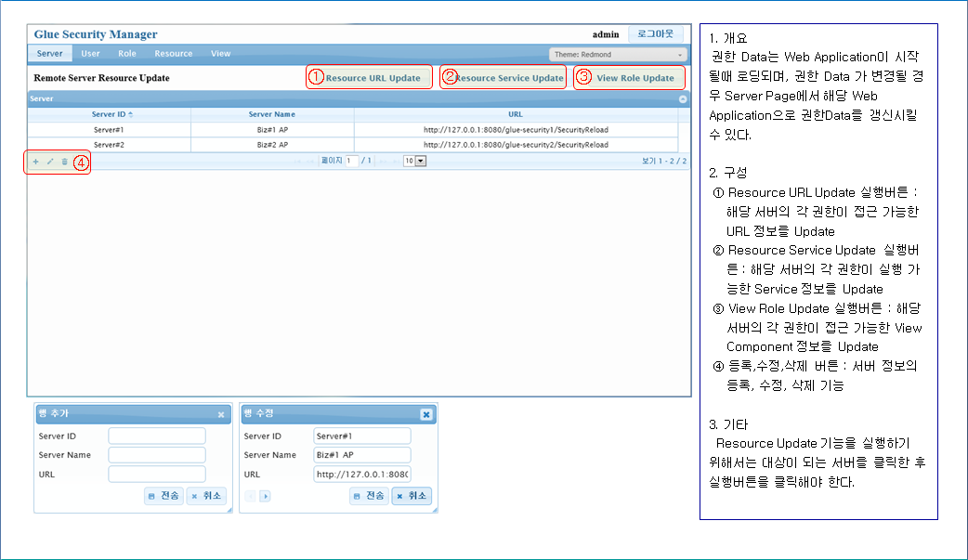The width and height of the screenshot is (968, 560).
Task: Open the Theme: Redmond dropdown
Action: pyautogui.click(x=617, y=55)
